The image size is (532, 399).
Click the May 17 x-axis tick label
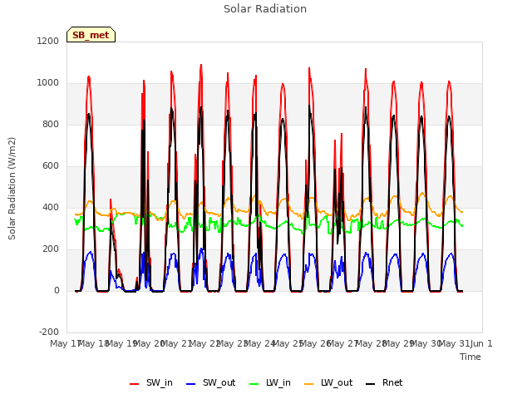(65, 343)
